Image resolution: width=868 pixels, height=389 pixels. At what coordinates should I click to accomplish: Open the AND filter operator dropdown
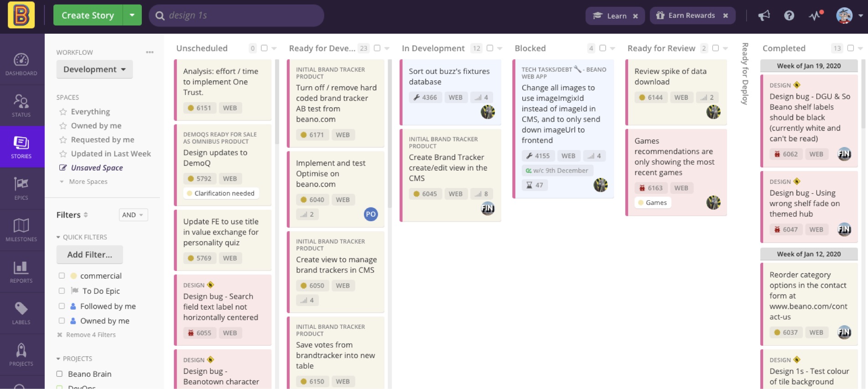133,215
